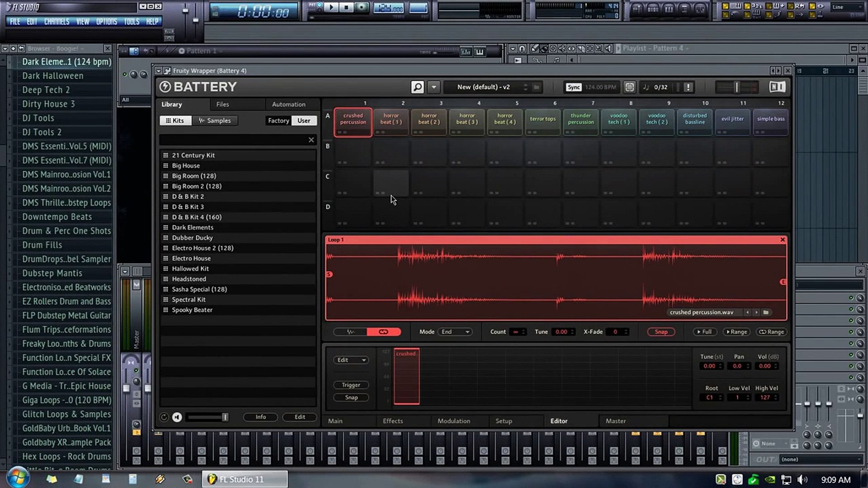Toggle the library prehear speaker icon

[177, 417]
